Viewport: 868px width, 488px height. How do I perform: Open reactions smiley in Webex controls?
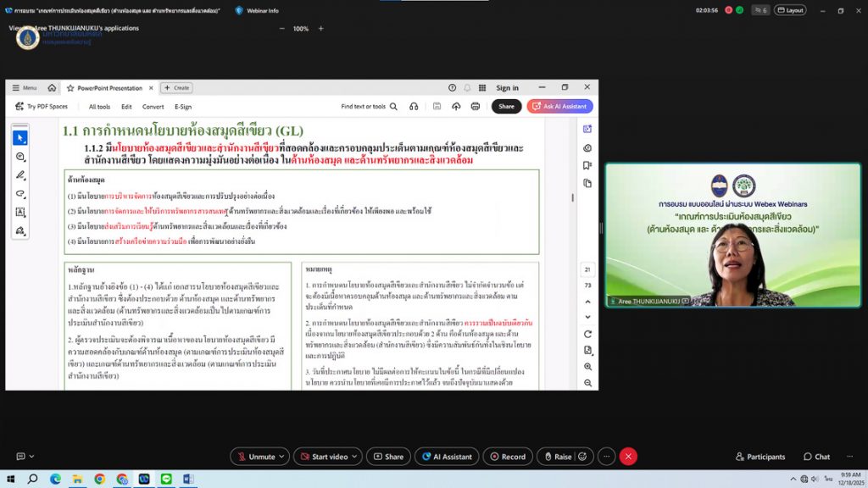(582, 457)
